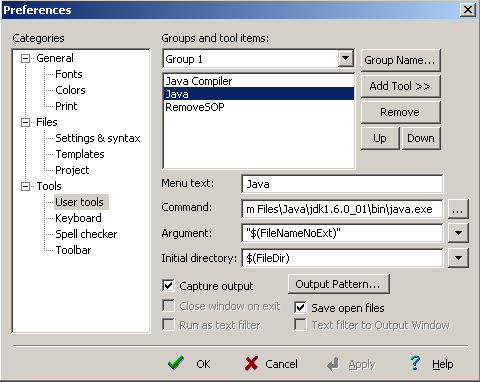This screenshot has height=382, width=480.
Task: Open the Initial directory dropdown arrow
Action: pyautogui.click(x=458, y=258)
